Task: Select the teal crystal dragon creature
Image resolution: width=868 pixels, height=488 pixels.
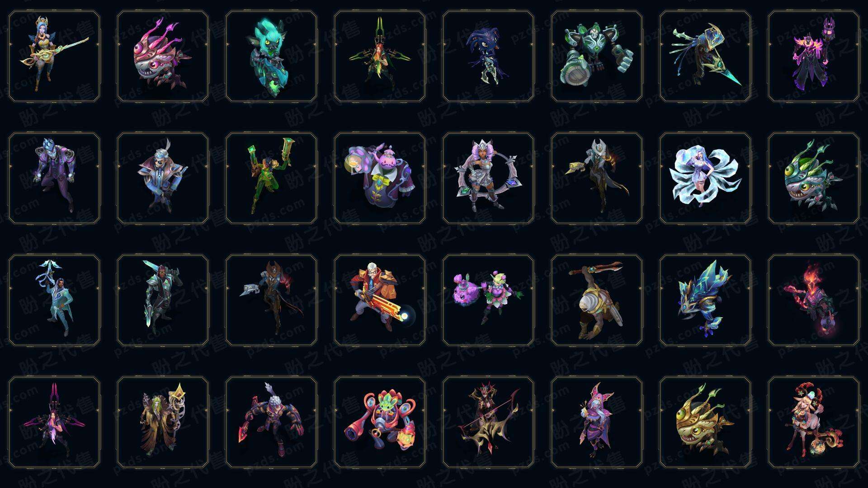Action: [x=705, y=300]
